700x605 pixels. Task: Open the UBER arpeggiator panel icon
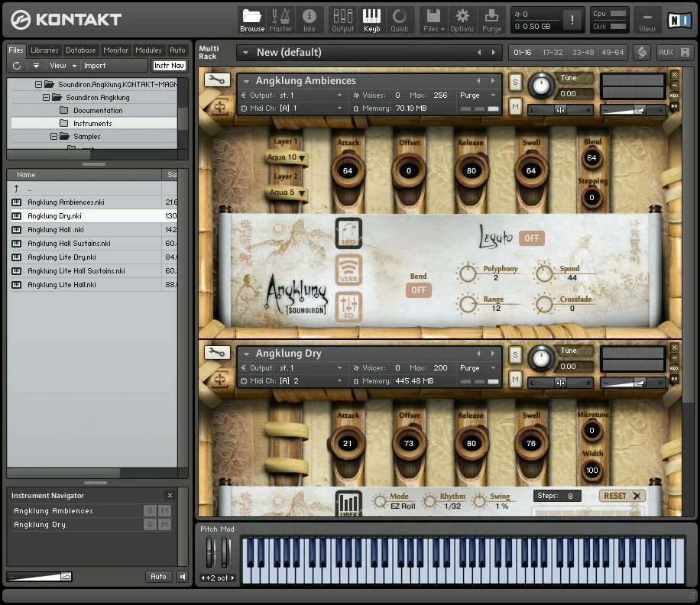pos(348,504)
